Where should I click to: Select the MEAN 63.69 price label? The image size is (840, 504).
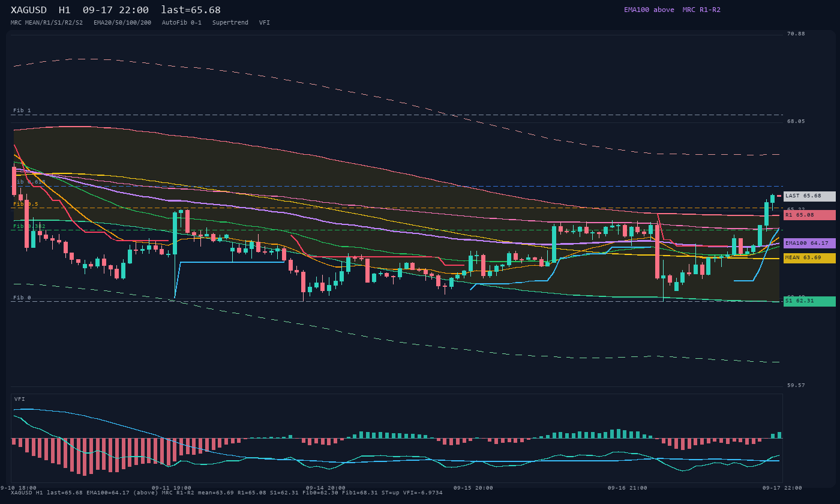coord(809,258)
